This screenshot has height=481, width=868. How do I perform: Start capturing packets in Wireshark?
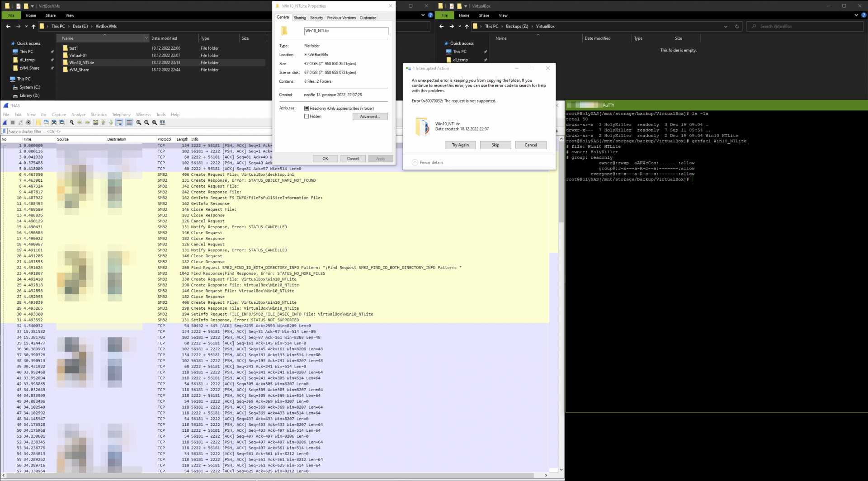pyautogui.click(x=5, y=123)
